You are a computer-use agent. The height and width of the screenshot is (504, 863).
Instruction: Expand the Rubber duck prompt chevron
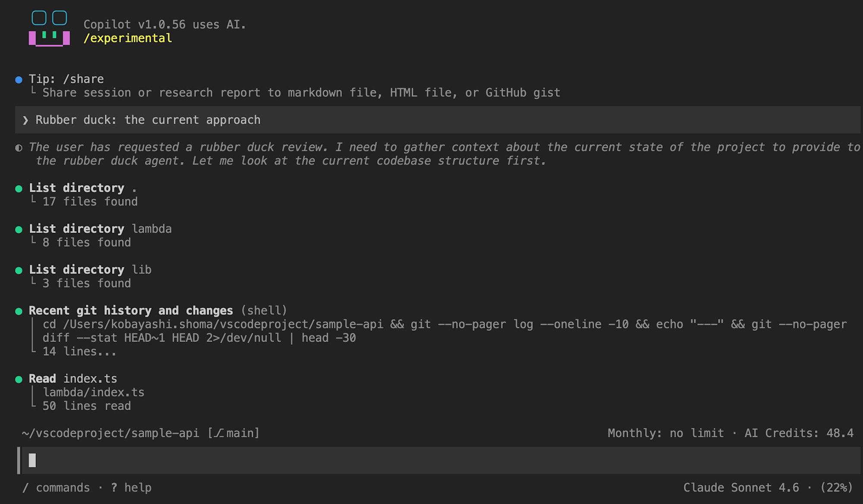pos(25,120)
